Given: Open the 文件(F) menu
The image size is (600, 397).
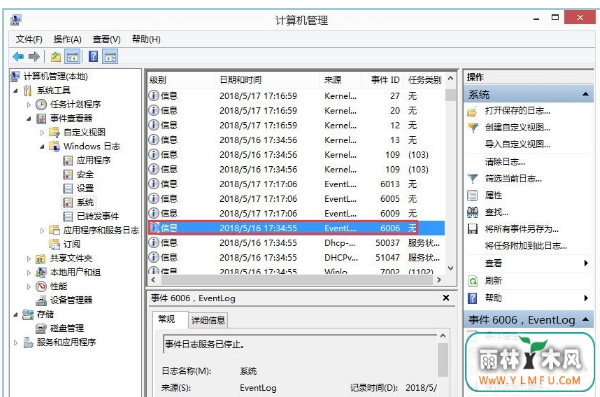Looking at the screenshot, I should [29, 39].
